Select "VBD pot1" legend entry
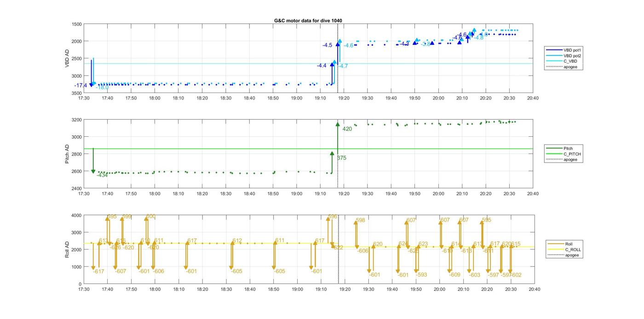644x319 pixels. coord(564,50)
